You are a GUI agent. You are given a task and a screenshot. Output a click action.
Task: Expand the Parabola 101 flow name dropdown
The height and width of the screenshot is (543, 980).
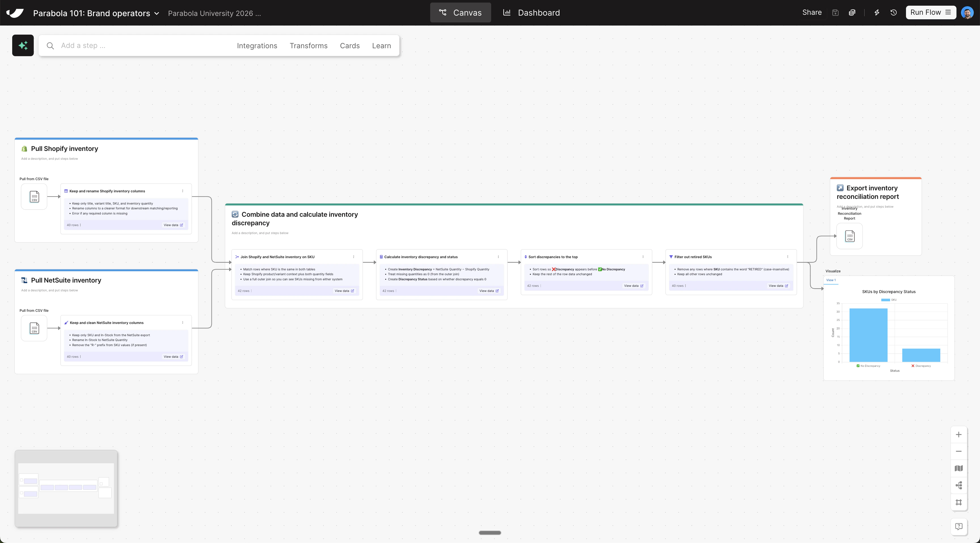(x=157, y=13)
